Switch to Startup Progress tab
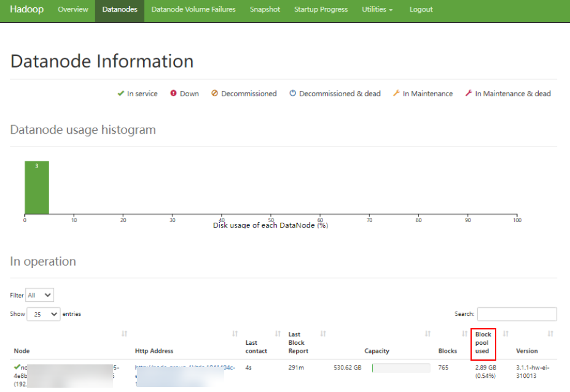Viewport: 570px width, 392px height. pyautogui.click(x=321, y=9)
